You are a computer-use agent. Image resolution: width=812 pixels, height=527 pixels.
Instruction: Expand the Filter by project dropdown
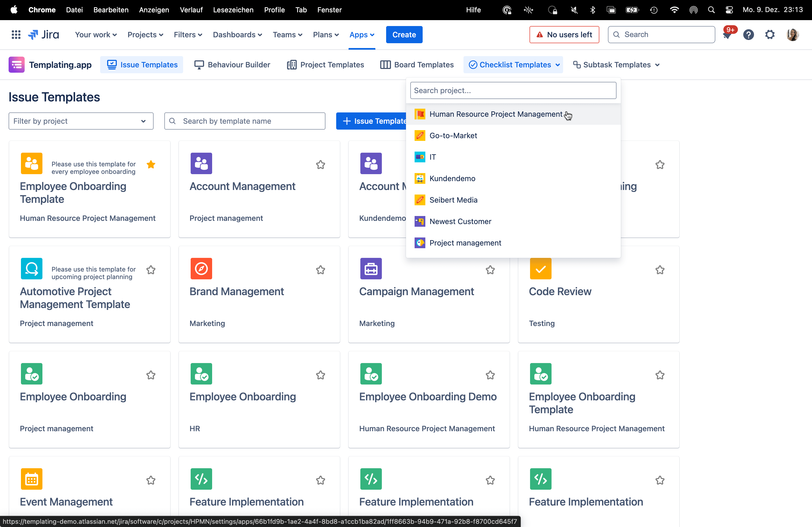(81, 121)
